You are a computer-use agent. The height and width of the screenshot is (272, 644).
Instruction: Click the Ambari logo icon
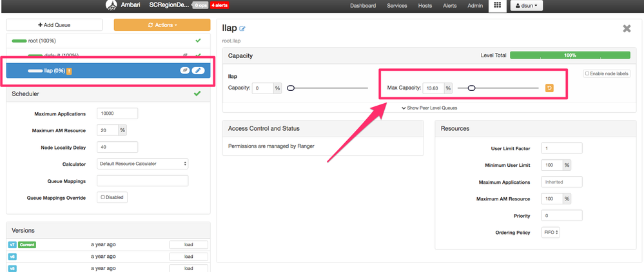click(112, 5)
